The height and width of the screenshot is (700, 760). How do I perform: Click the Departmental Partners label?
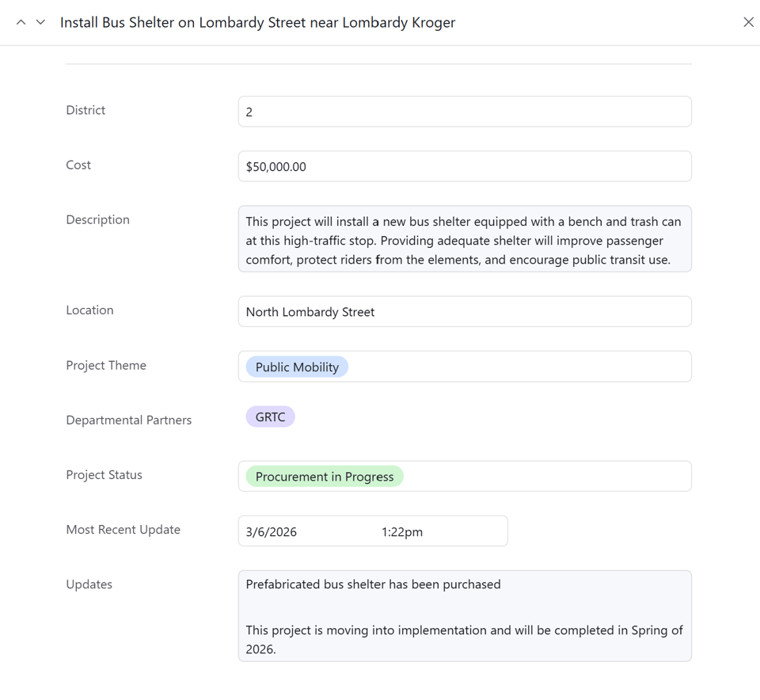129,420
